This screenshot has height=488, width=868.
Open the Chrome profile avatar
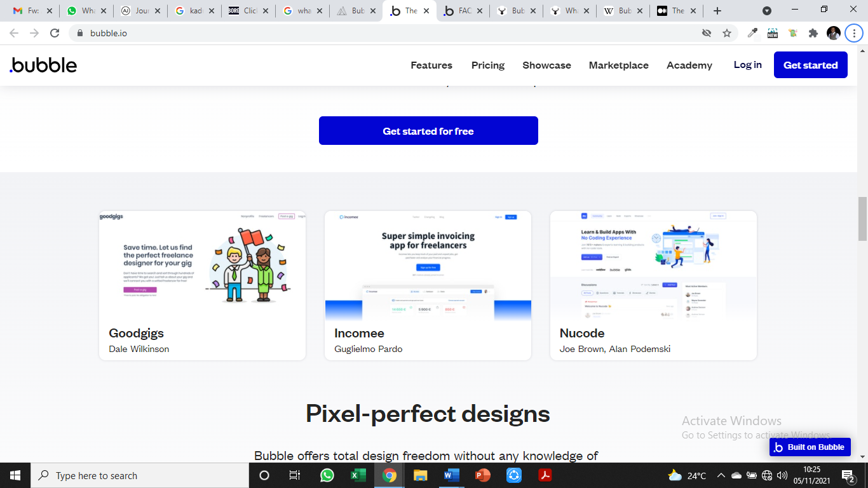click(834, 33)
